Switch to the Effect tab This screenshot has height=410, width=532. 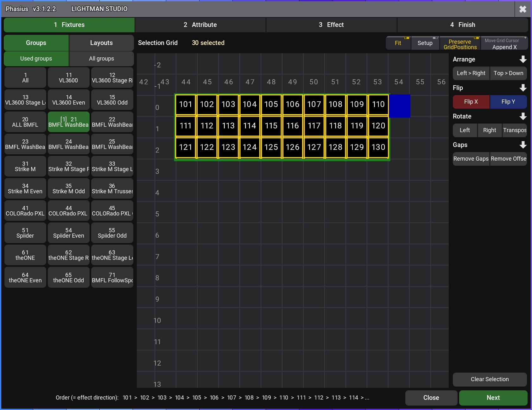[x=331, y=25]
